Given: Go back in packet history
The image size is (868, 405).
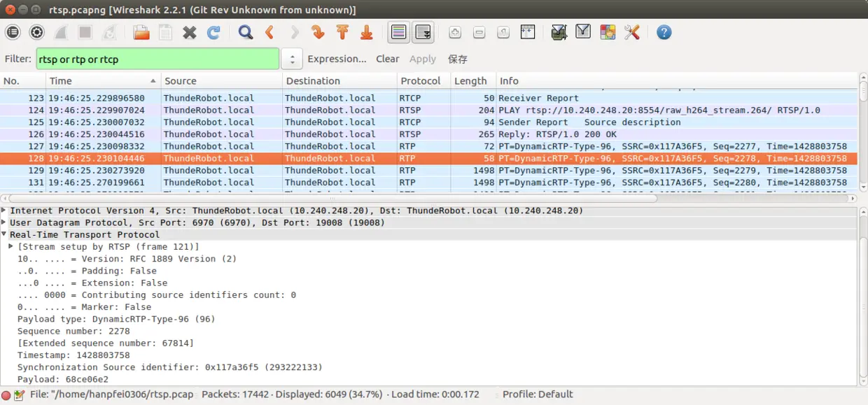Looking at the screenshot, I should [269, 32].
